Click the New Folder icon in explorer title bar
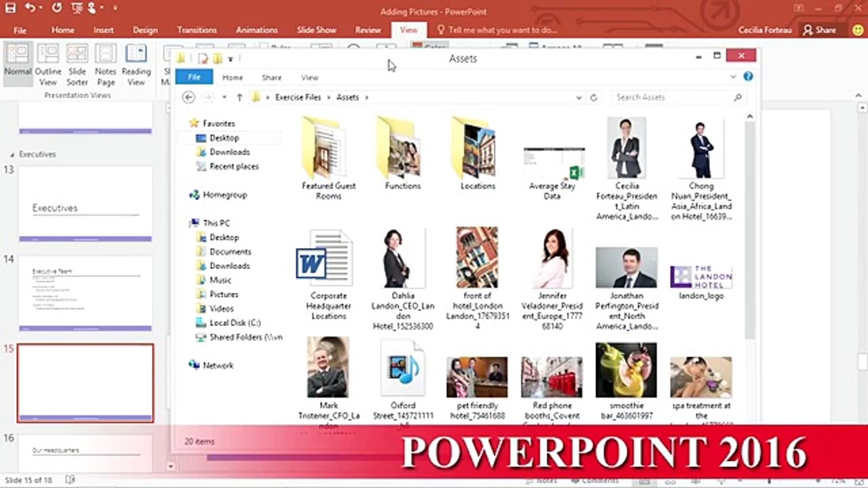This screenshot has width=868, height=488. (217, 59)
